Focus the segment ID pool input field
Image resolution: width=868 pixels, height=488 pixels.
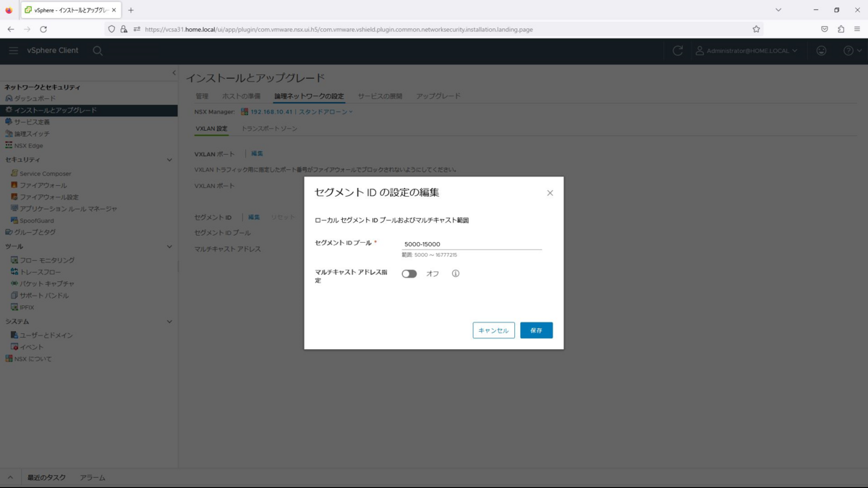click(x=472, y=244)
